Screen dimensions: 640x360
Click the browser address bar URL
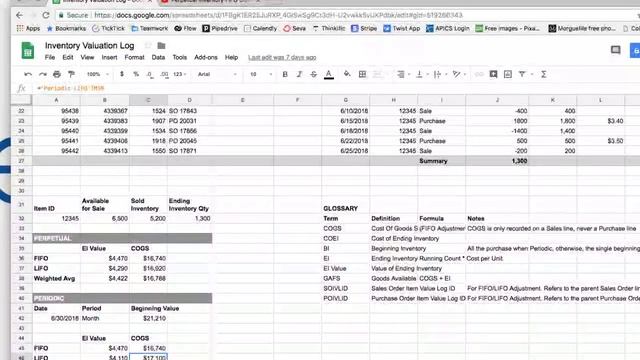pyautogui.click(x=278, y=15)
